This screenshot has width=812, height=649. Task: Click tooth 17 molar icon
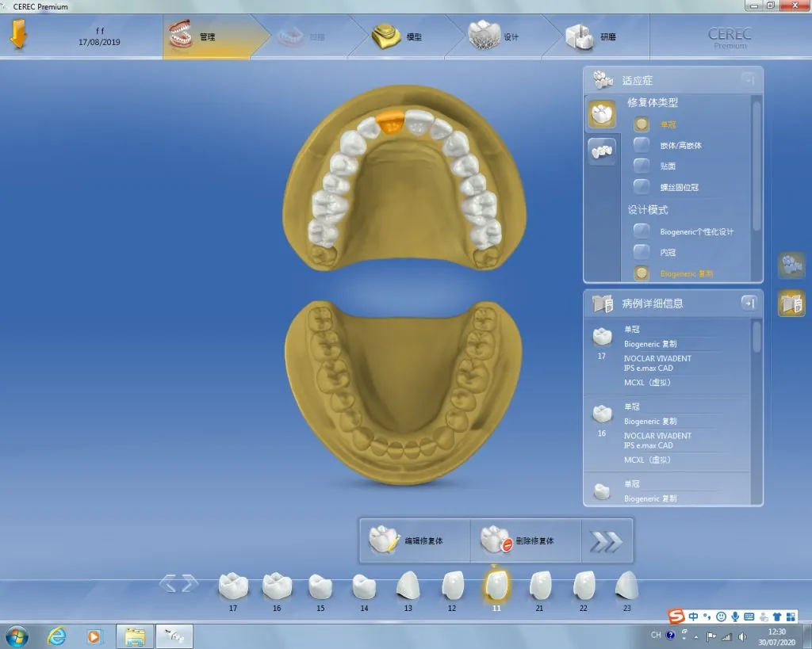pos(233,586)
